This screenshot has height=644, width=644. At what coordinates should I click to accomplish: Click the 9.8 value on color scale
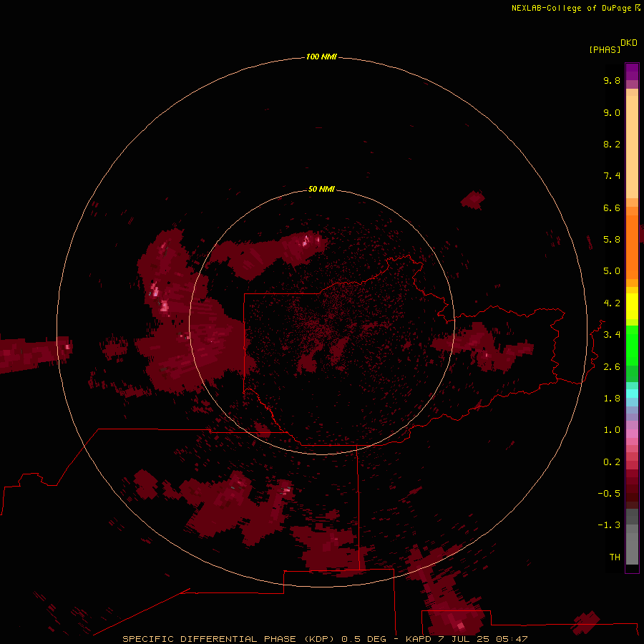coord(612,80)
